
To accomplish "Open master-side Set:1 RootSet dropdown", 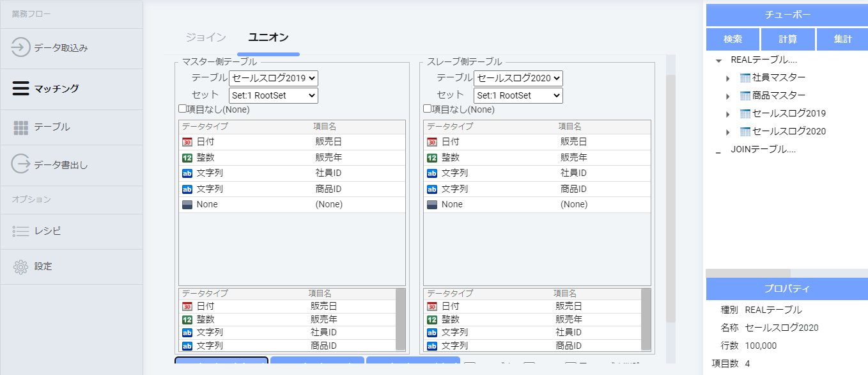I will (273, 95).
